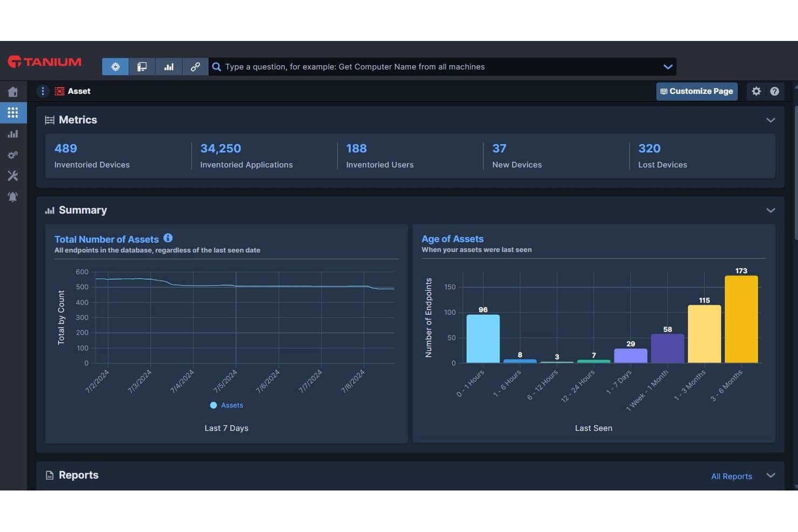Click the 1 - 7 Days bar (29)
Screen dimensions: 798x532
[x=630, y=356]
